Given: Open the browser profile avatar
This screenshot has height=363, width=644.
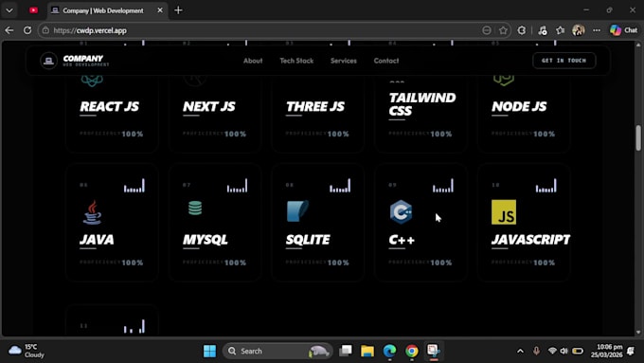Looking at the screenshot, I should (x=579, y=30).
